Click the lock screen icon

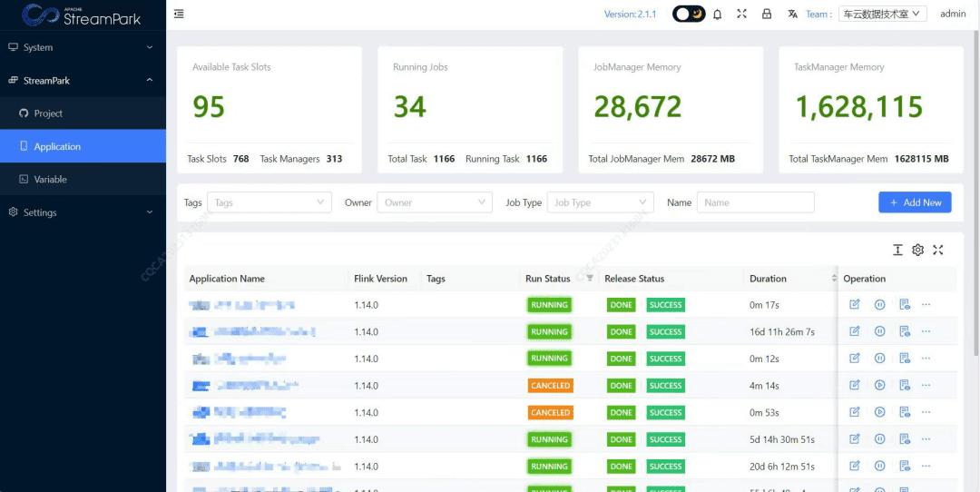767,14
